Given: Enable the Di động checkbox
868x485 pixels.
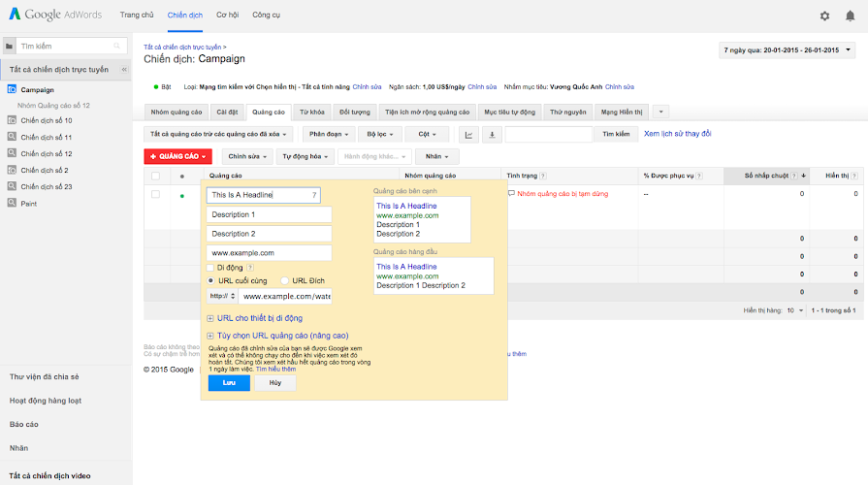Looking at the screenshot, I should [x=210, y=268].
